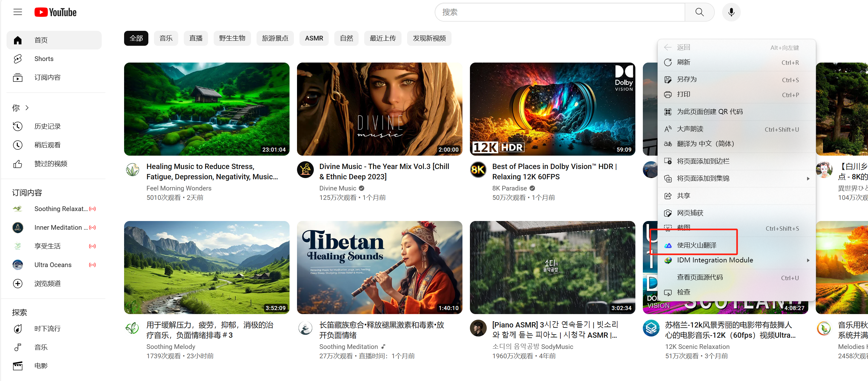Image resolution: width=868 pixels, height=381 pixels.
Task: Open SodyMusic channel avatar
Action: (x=478, y=328)
